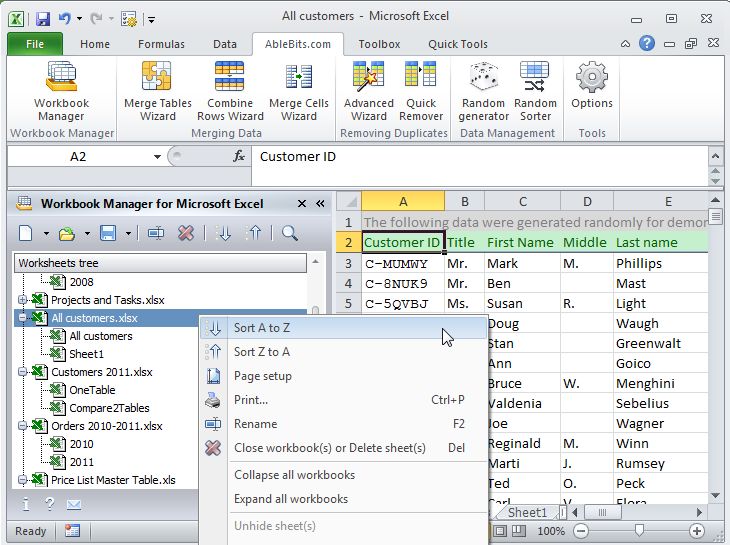This screenshot has height=545, width=730.
Task: Collapse the Price List Master Table.xls node
Action: (x=22, y=480)
